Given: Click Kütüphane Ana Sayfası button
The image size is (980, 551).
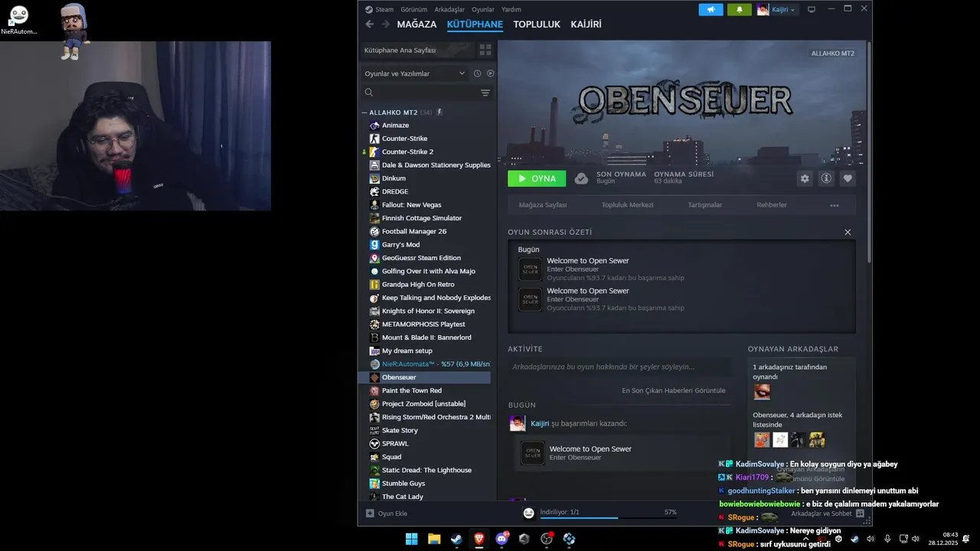Looking at the screenshot, I should (417, 50).
